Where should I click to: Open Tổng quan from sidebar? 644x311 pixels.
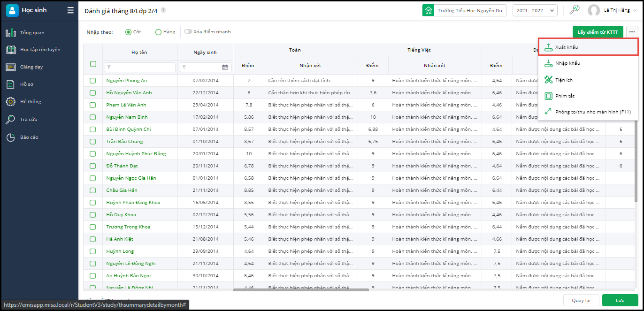[x=32, y=33]
